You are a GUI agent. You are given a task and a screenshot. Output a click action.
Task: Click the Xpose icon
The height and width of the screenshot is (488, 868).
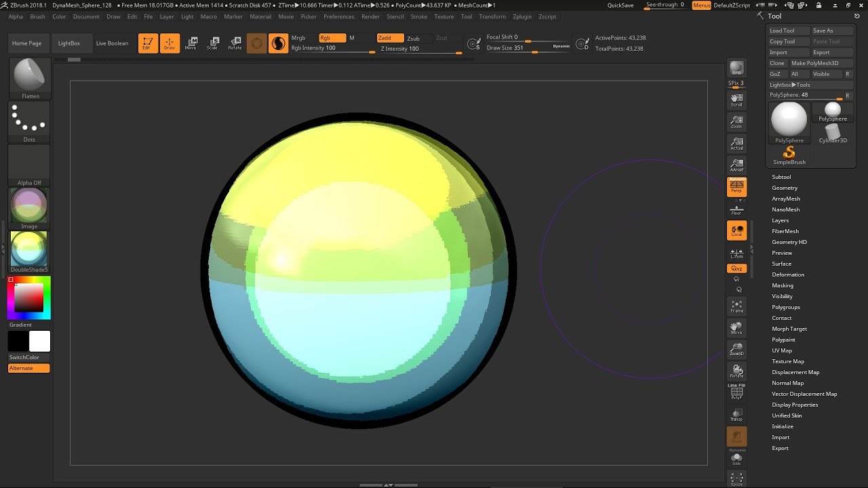click(736, 479)
